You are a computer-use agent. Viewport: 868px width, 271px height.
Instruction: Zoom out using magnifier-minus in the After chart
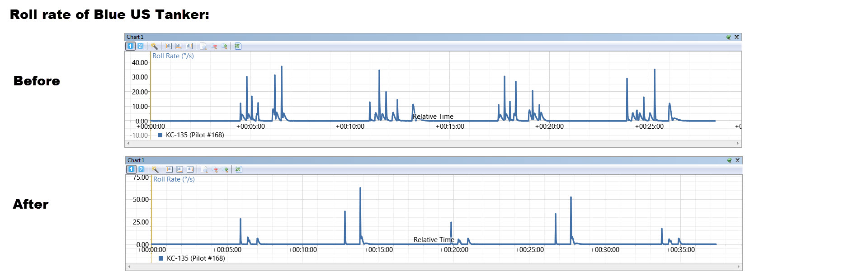pos(214,169)
